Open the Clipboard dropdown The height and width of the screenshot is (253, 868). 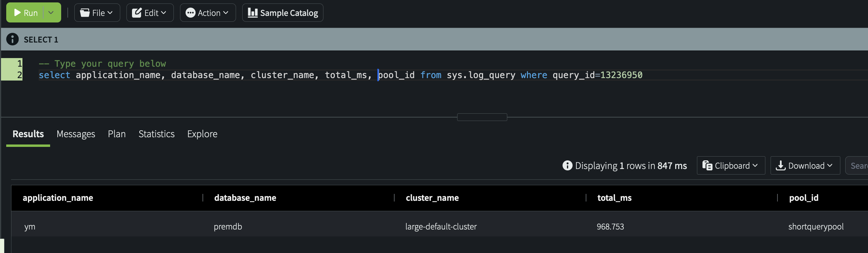point(730,166)
